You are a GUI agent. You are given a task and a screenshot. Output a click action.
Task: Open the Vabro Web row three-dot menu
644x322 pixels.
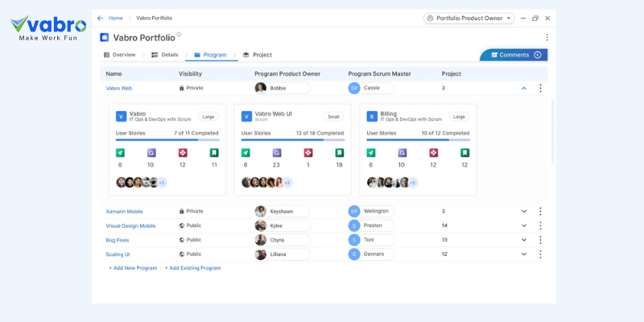click(x=540, y=88)
